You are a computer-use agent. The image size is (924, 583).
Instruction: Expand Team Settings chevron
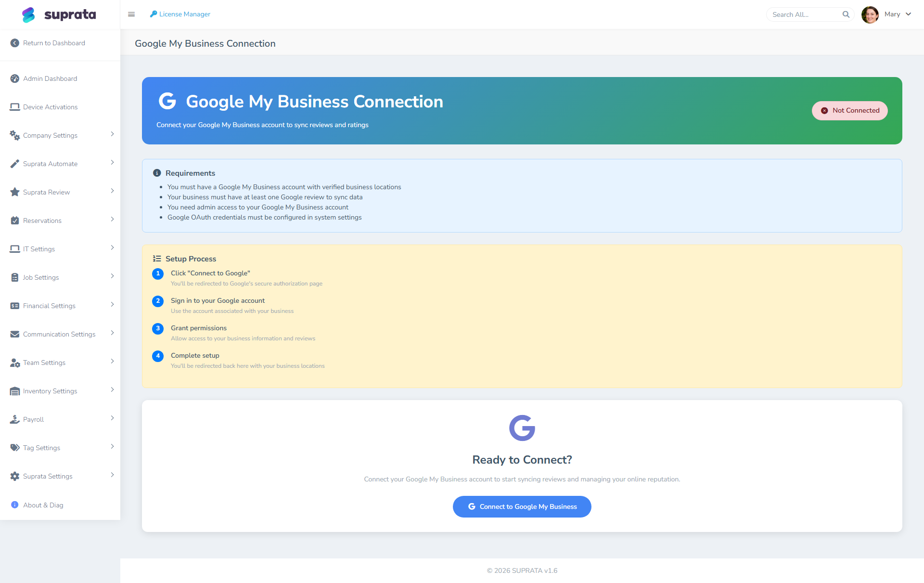(x=112, y=361)
